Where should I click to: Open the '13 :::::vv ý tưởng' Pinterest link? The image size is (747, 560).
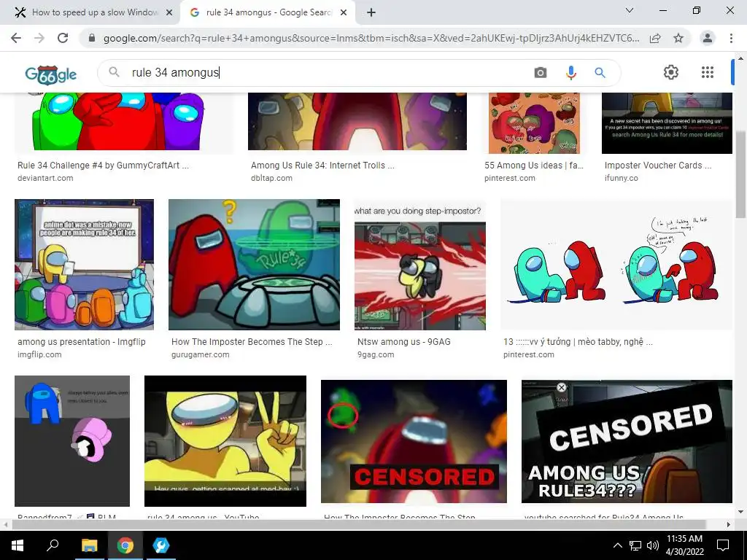578,342
